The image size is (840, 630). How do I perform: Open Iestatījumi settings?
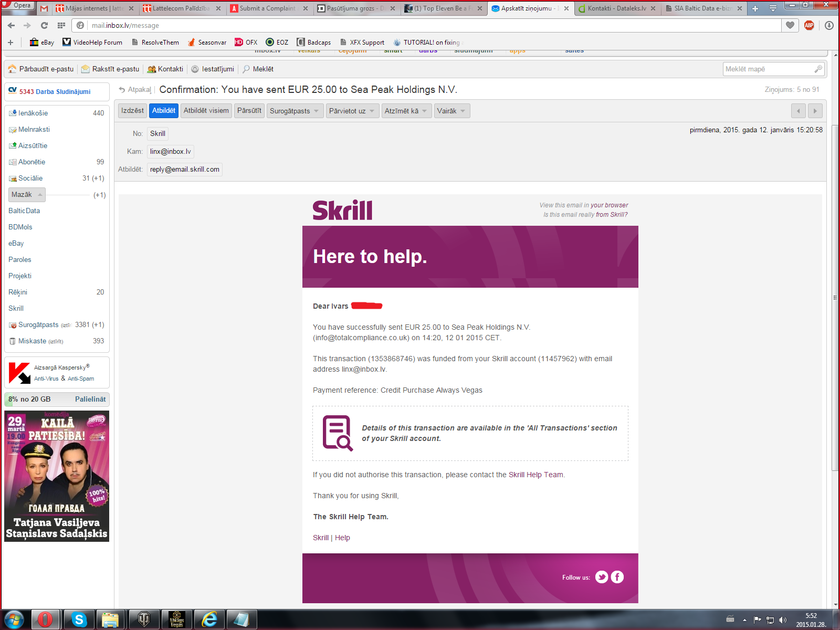coord(213,69)
